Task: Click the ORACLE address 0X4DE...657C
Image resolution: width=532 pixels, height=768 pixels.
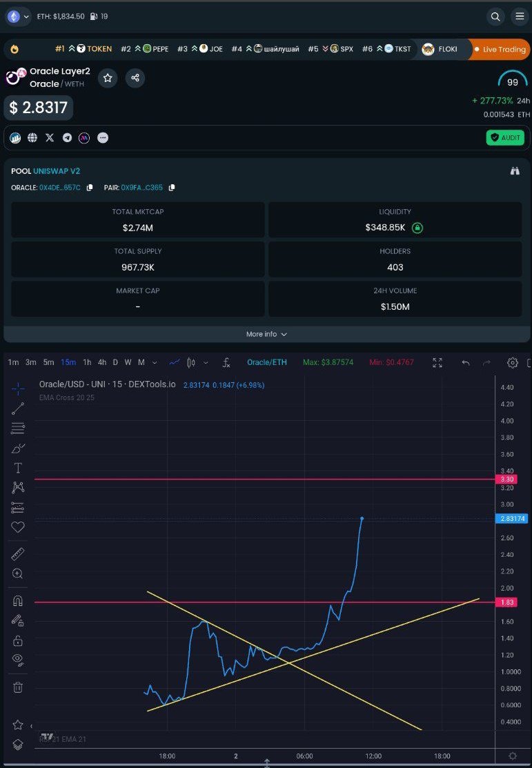Action: point(60,188)
